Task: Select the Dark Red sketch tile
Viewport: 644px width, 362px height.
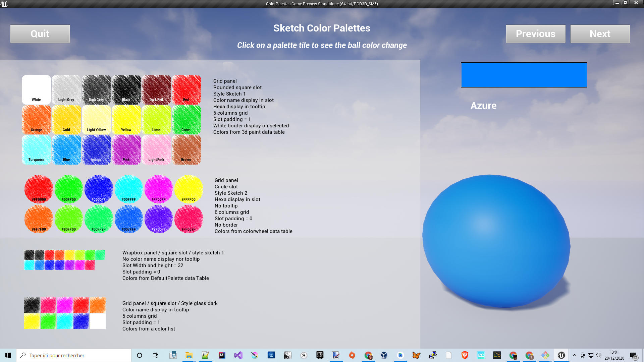Action: tap(156, 89)
